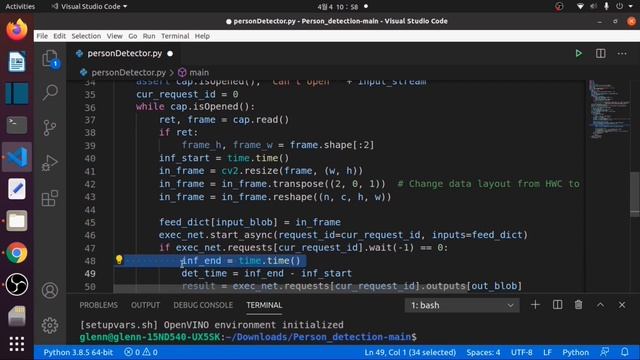
Task: Switch to the PROBLEMS panel tab
Action: point(98,305)
